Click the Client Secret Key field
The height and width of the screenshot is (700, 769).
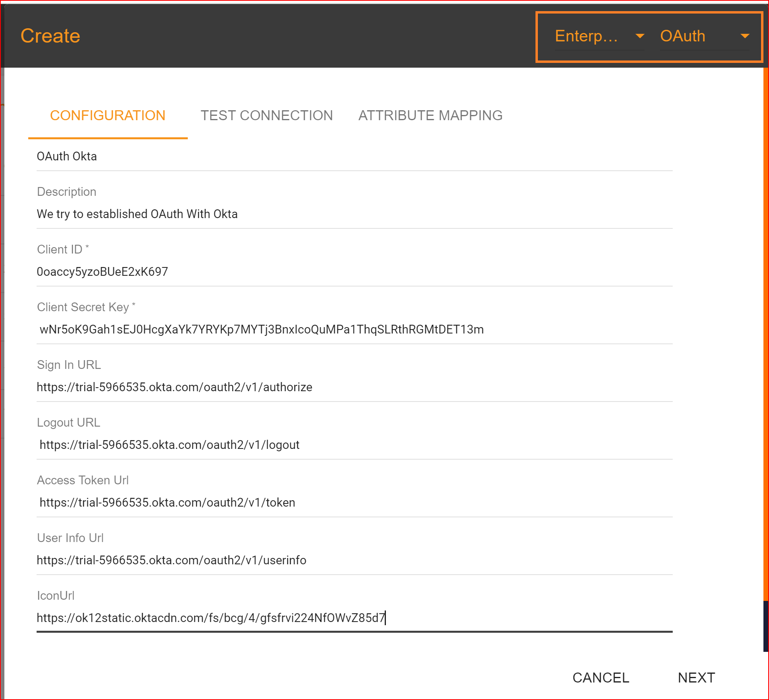[x=354, y=330]
